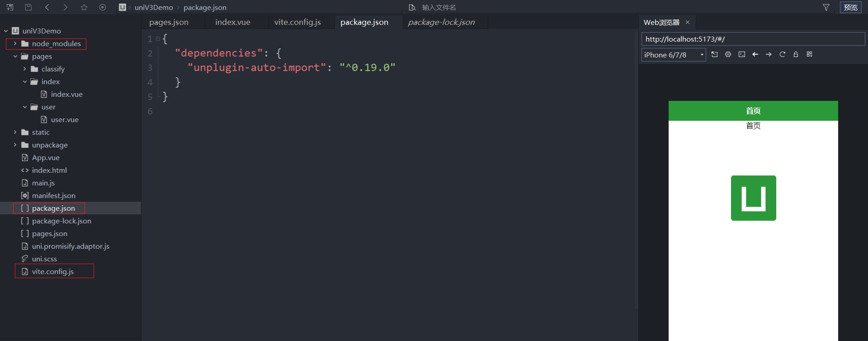Expand the unpackage folder

15,145
